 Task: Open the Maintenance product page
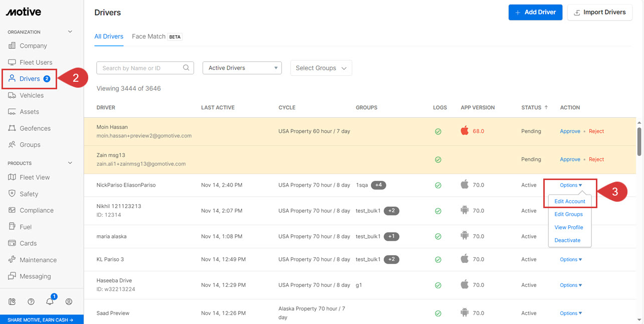33,260
